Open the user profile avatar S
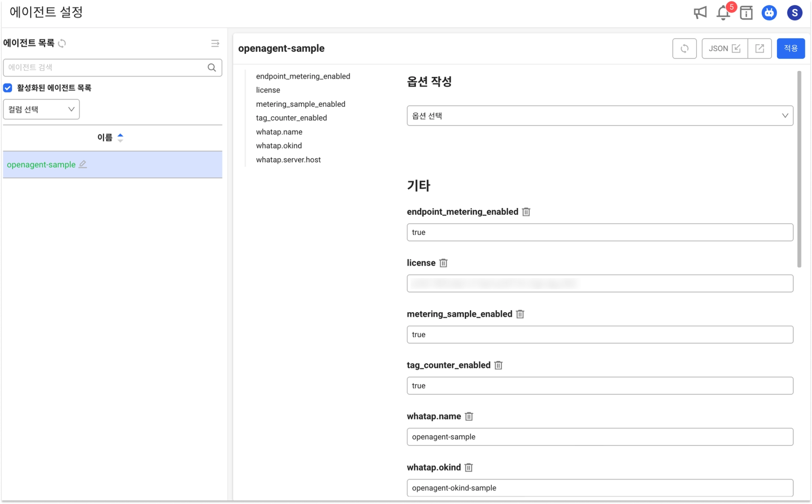The image size is (812, 504). point(794,13)
